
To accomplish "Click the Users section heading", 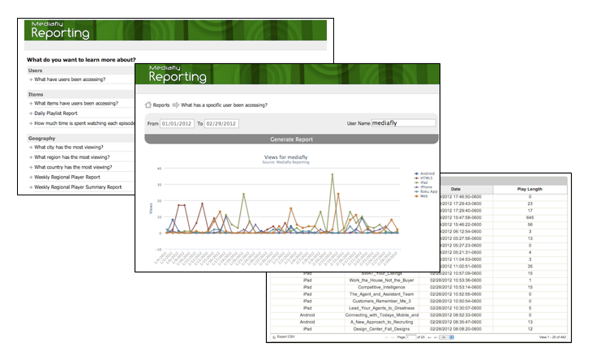I will coord(35,71).
